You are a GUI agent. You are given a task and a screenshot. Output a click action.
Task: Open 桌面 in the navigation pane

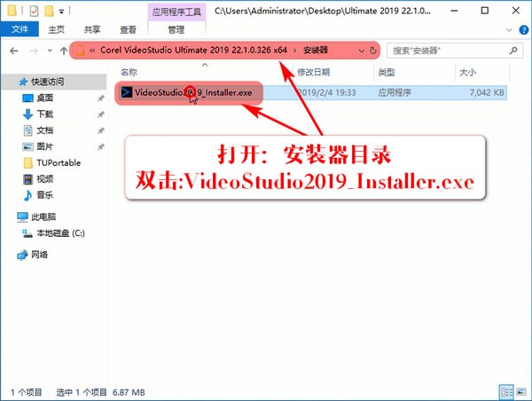click(45, 98)
